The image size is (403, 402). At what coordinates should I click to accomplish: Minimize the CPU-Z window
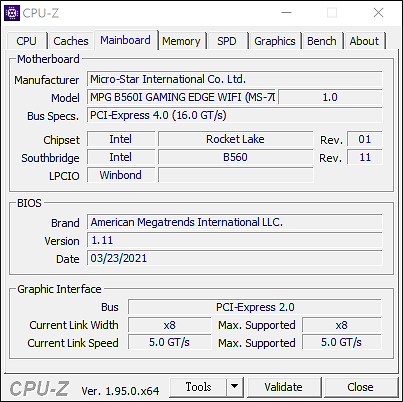pyautogui.click(x=286, y=13)
